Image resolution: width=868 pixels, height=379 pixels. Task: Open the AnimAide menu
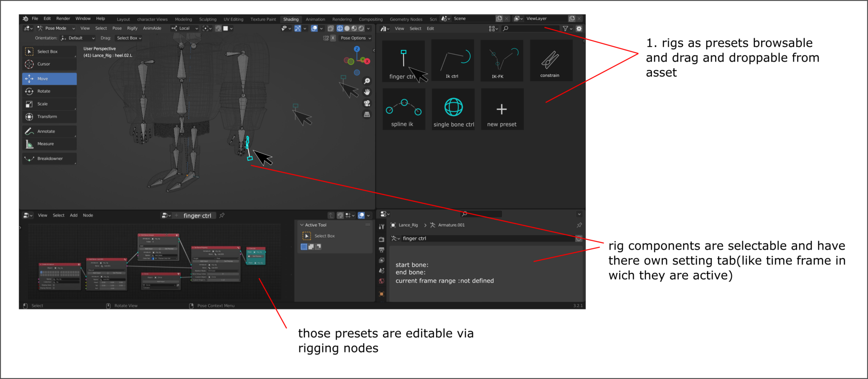coord(152,28)
